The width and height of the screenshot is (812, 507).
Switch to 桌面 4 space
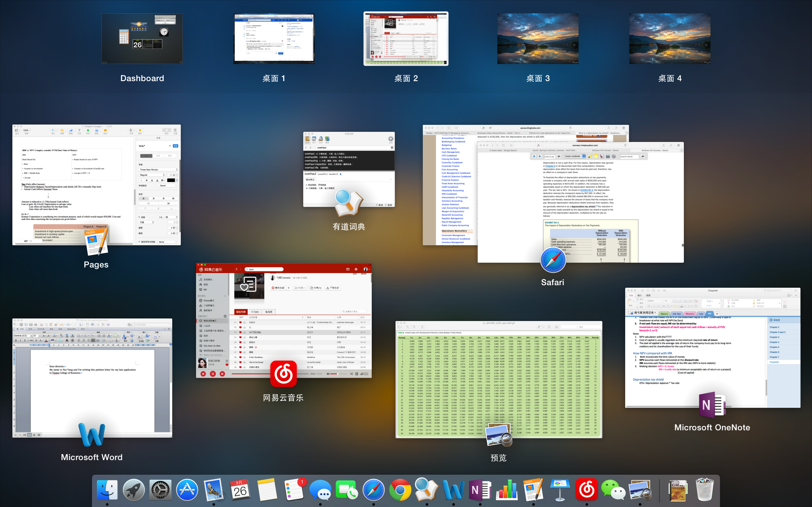(670, 39)
